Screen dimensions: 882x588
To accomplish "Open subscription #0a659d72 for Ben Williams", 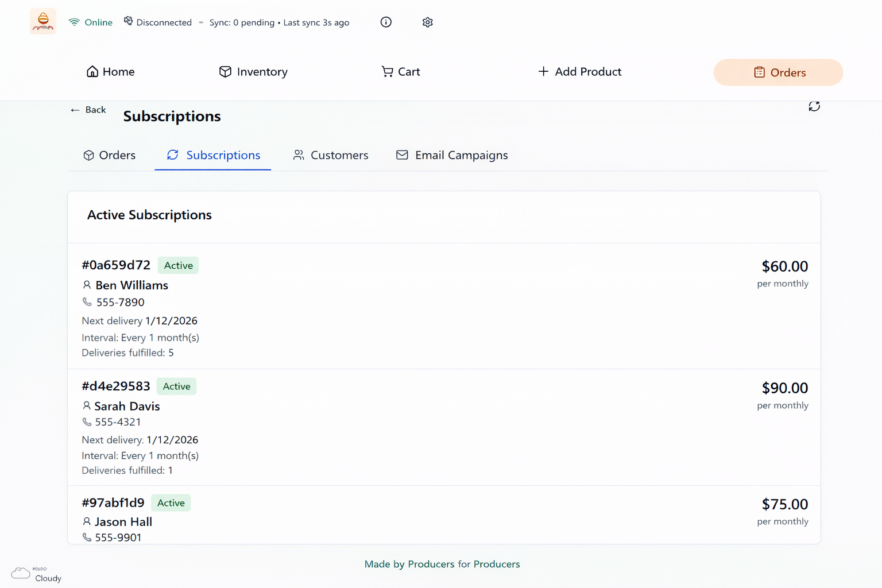I will 116,265.
